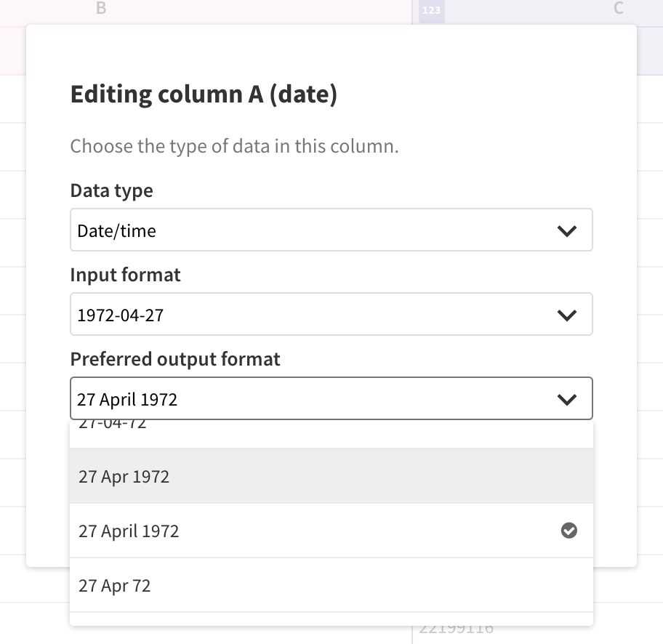The height and width of the screenshot is (644, 663).
Task: Click the Input format label text
Action: (124, 275)
